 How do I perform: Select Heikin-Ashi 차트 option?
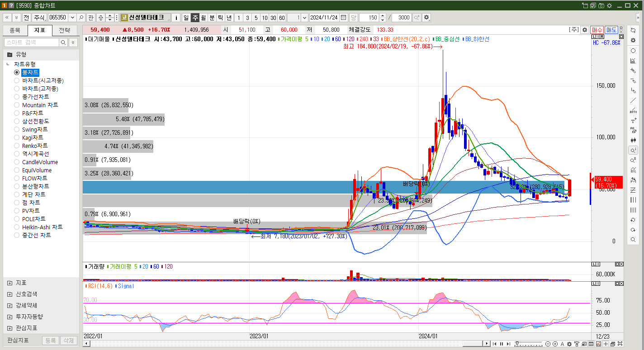(x=38, y=227)
